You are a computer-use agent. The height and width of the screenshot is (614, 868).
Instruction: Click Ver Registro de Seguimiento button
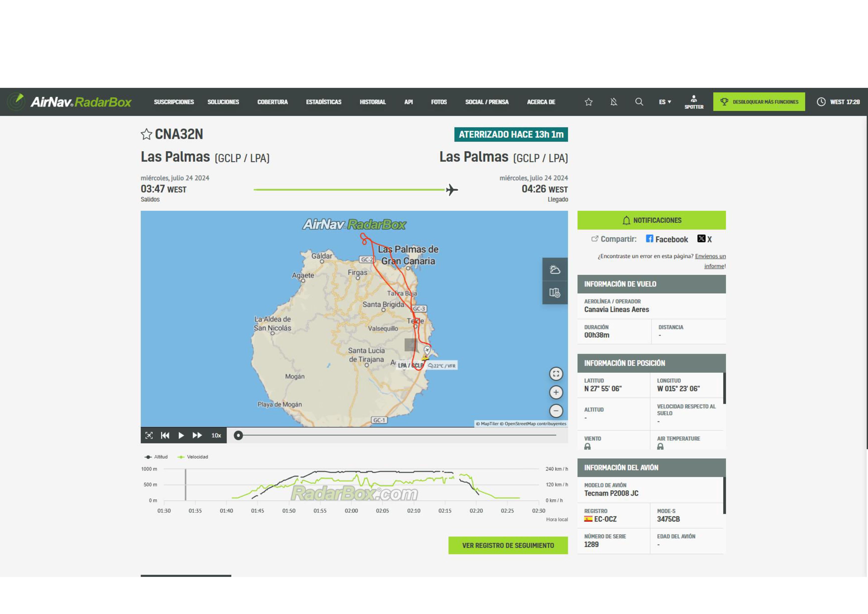[508, 545]
